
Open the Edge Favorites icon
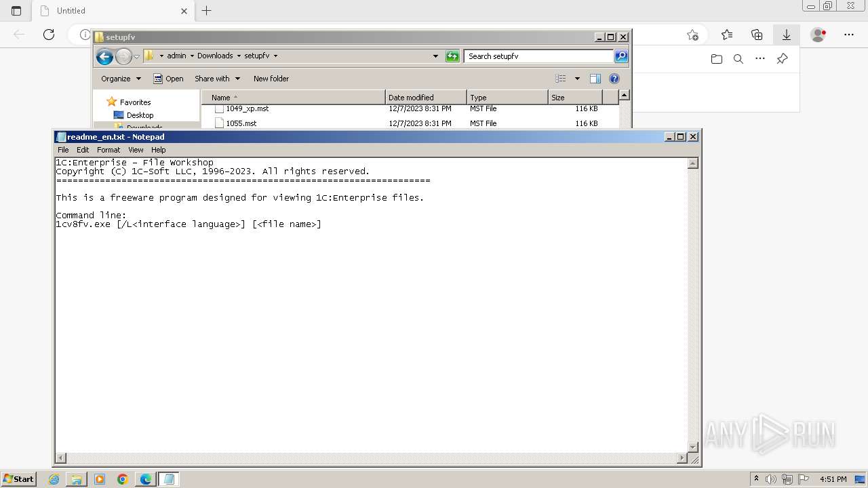pos(727,35)
